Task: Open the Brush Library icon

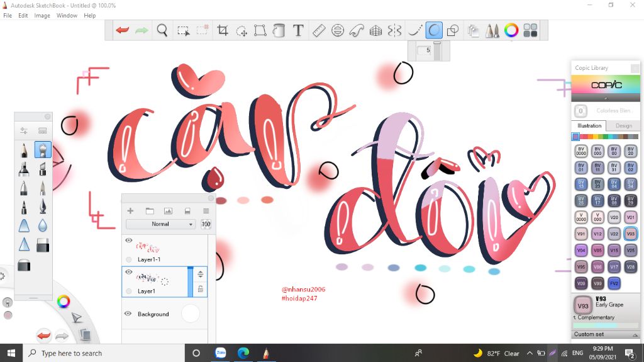Action: click(42, 131)
